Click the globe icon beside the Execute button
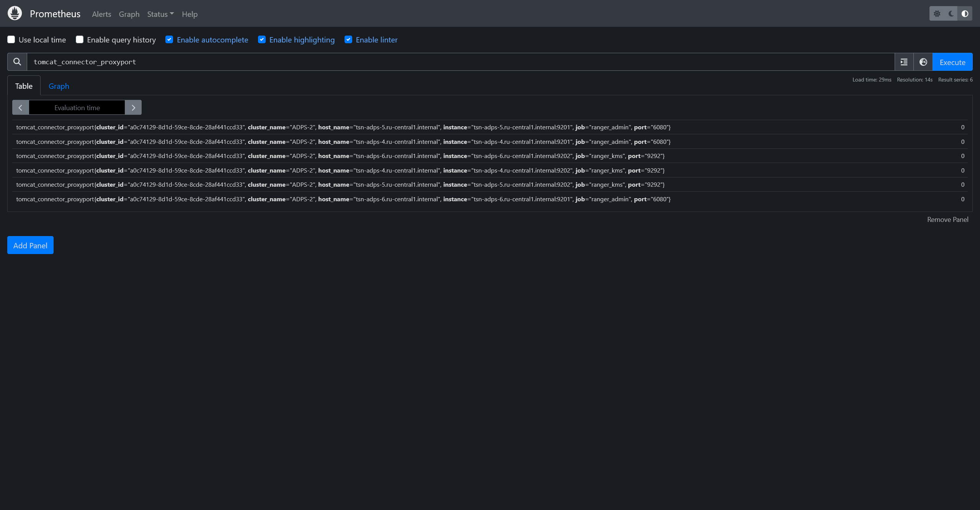Viewport: 980px width, 510px height. 923,62
